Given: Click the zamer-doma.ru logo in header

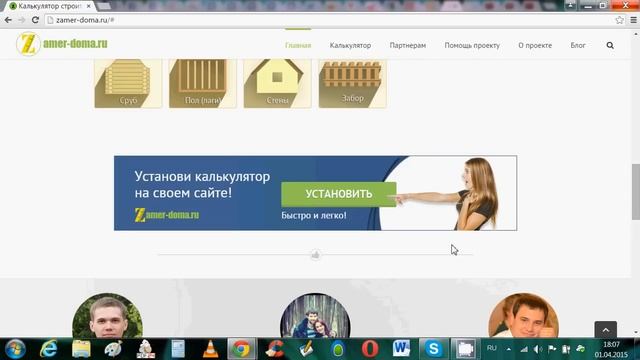Looking at the screenshot, I should click(62, 44).
